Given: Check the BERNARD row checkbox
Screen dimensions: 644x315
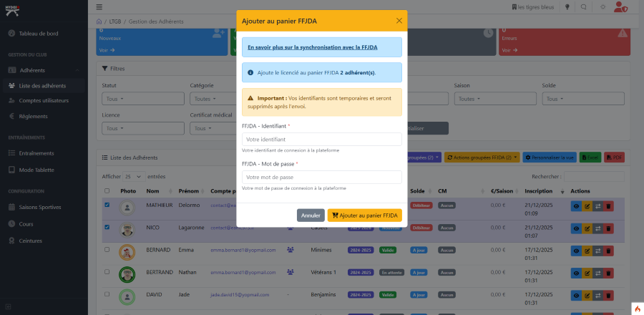Looking at the screenshot, I should click(107, 250).
